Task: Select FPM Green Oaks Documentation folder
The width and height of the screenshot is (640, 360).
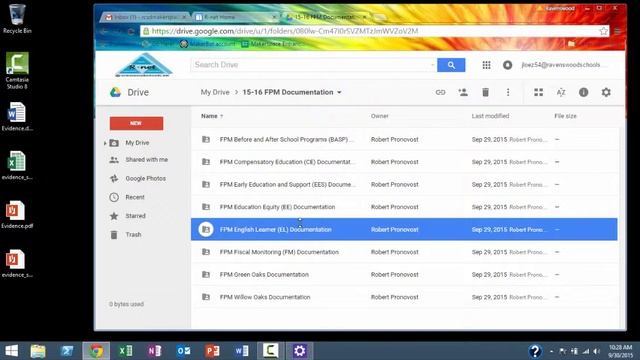Action: [404, 275]
